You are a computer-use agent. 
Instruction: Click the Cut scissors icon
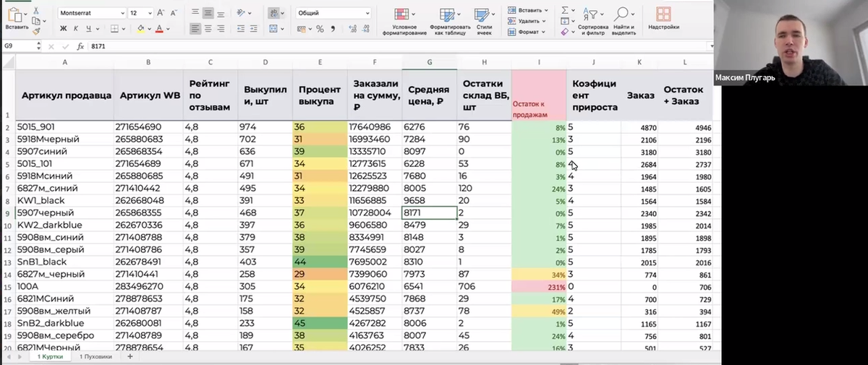[x=36, y=10]
